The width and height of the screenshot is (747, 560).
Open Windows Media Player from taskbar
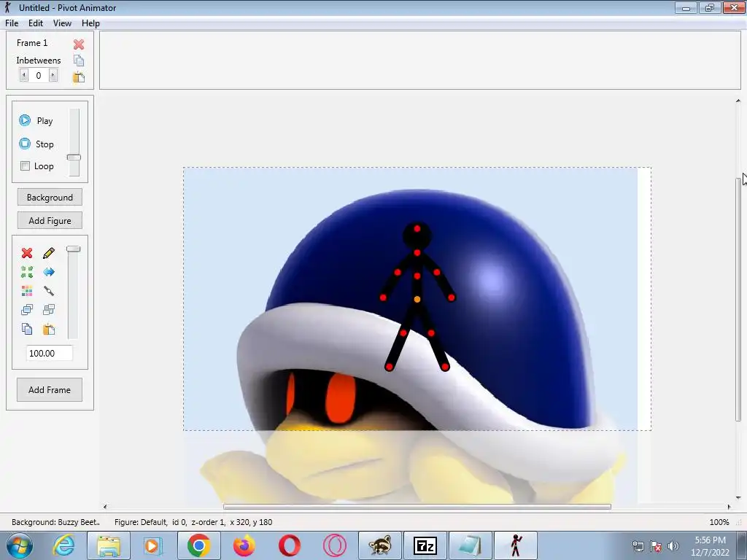point(153,545)
